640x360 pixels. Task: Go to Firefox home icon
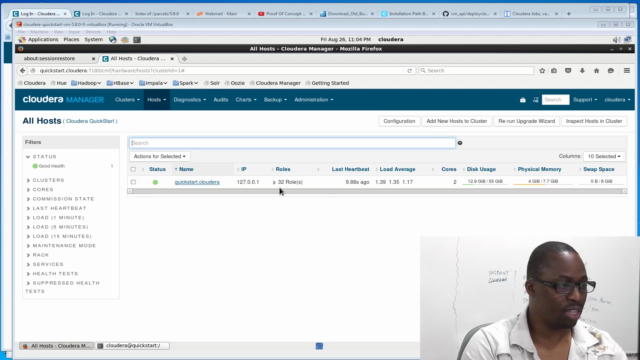[596, 71]
